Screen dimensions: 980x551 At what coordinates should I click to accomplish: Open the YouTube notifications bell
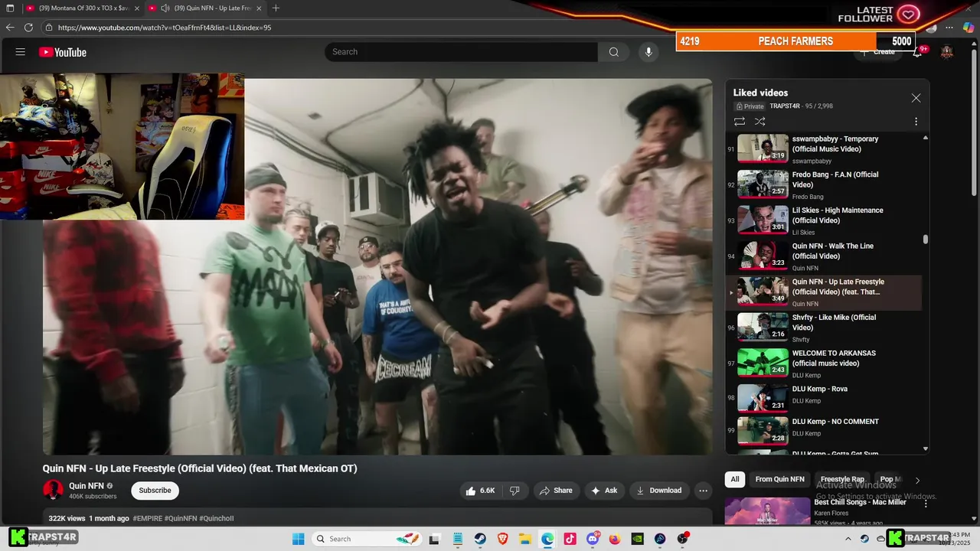coord(917,52)
